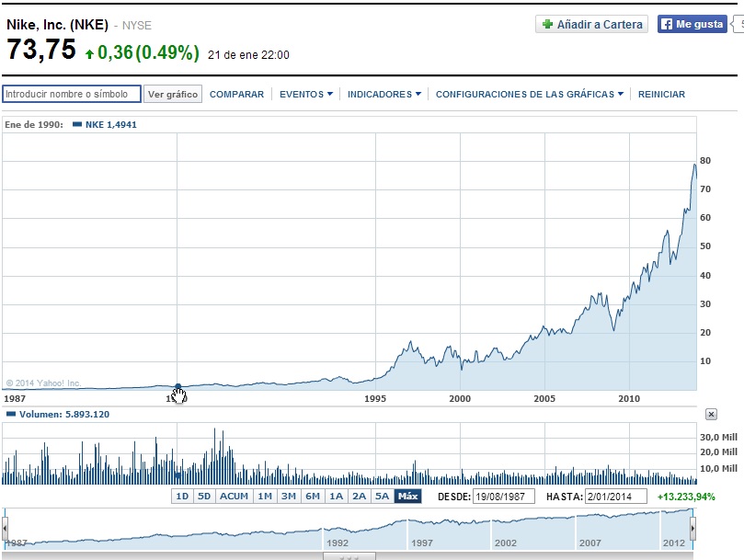Focus the Introducir nombre o símbolo field
The width and height of the screenshot is (744, 560).
(x=72, y=94)
